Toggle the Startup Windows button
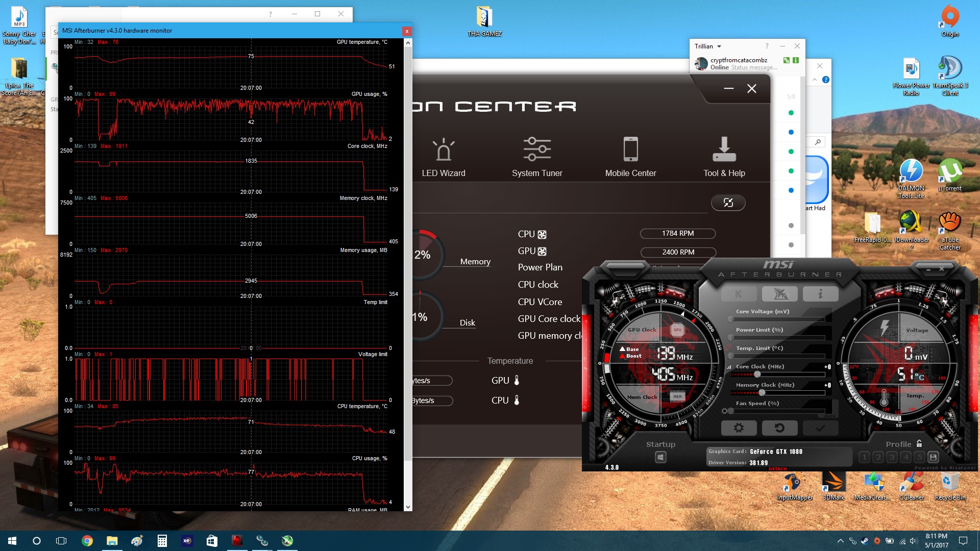This screenshot has height=551, width=980. (660, 457)
